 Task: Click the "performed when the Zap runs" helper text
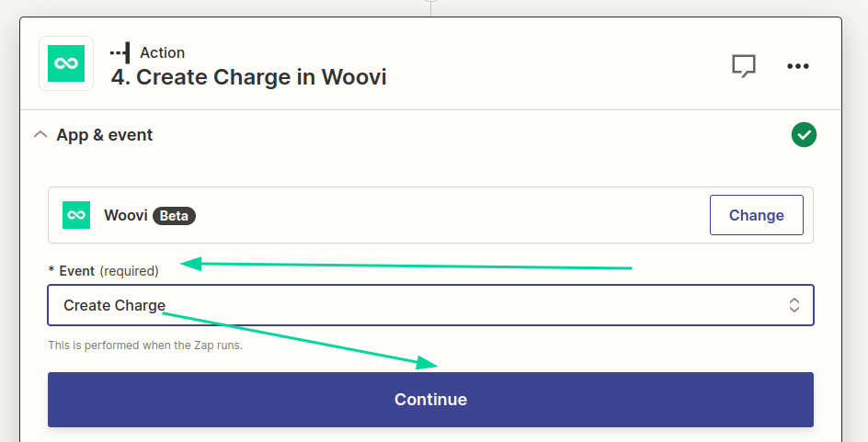coord(145,346)
